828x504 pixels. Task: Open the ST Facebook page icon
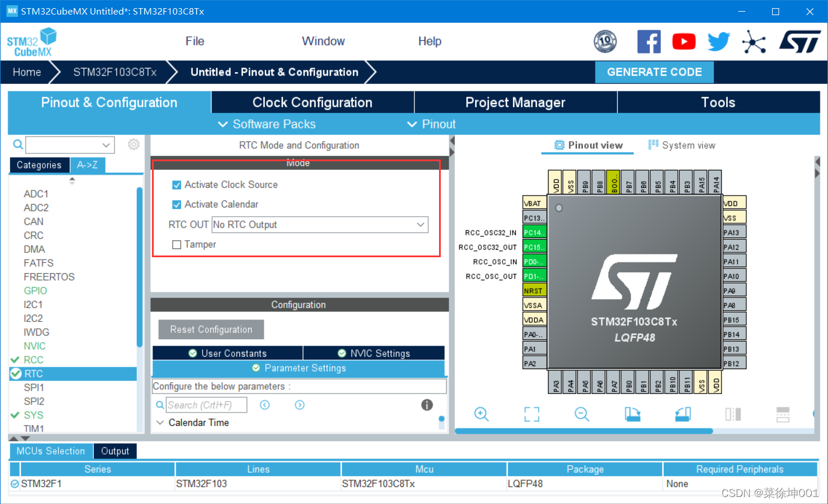click(x=649, y=41)
